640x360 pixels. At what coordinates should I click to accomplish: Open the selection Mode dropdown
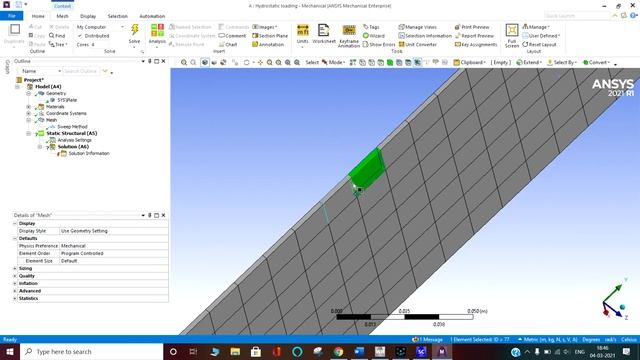pyautogui.click(x=334, y=62)
